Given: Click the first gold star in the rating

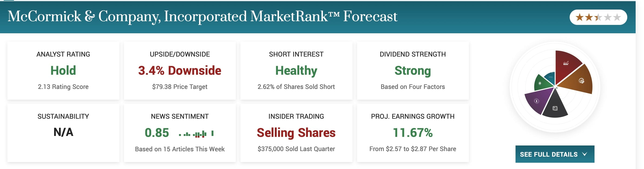Looking at the screenshot, I should click(x=579, y=17).
